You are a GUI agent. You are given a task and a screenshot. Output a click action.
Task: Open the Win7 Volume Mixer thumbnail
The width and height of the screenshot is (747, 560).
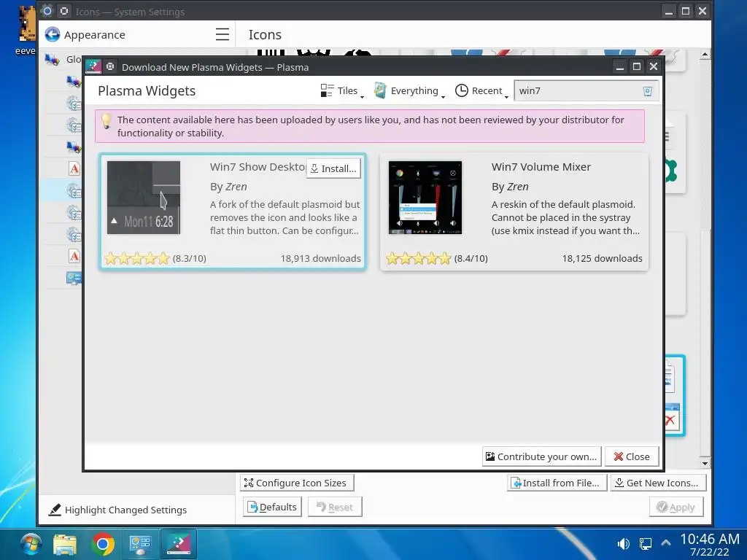pyautogui.click(x=425, y=198)
